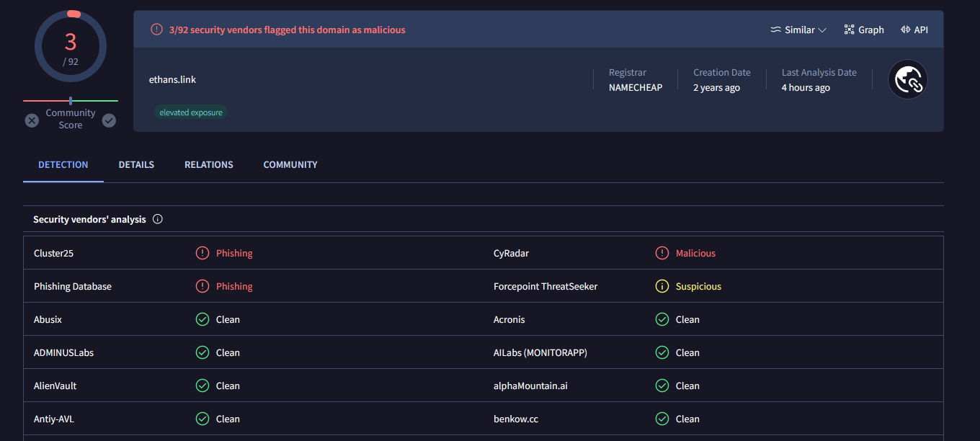Click Forcepoint ThreatSeeker suspicious warning icon
The height and width of the screenshot is (441, 980).
(661, 286)
